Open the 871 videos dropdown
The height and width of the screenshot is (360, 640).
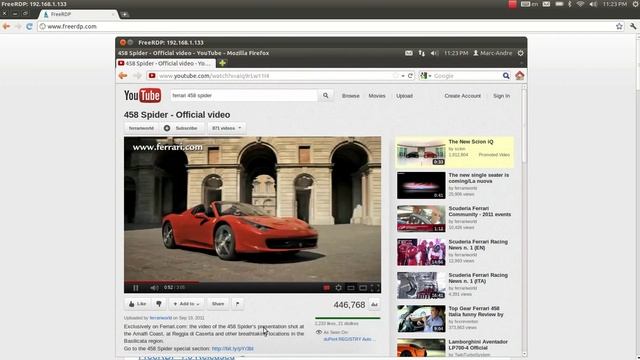tap(227, 128)
